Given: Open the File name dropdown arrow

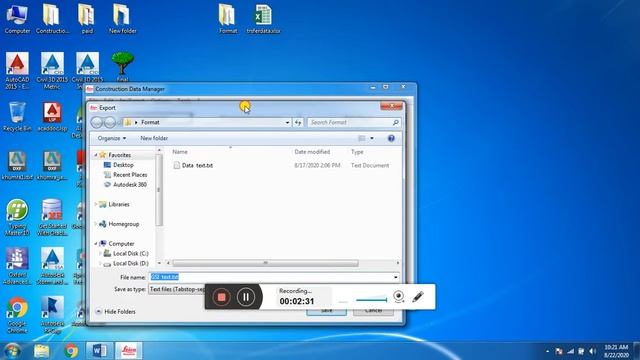Looking at the screenshot, I should click(395, 277).
